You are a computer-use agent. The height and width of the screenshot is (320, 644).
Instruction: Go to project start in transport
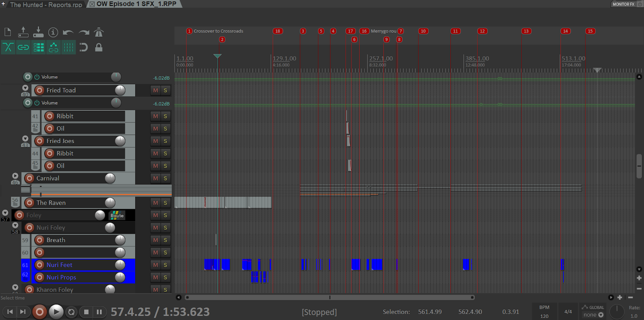(x=10, y=312)
